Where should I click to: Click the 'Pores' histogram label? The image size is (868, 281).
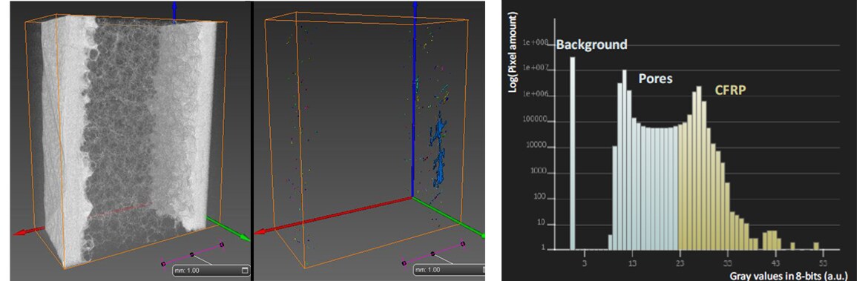655,79
